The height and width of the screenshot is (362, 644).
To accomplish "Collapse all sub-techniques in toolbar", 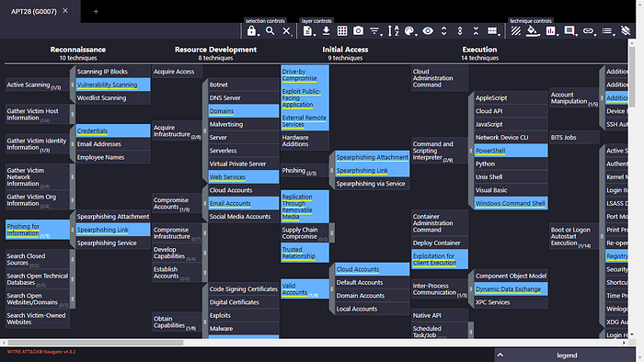I will click(476, 30).
